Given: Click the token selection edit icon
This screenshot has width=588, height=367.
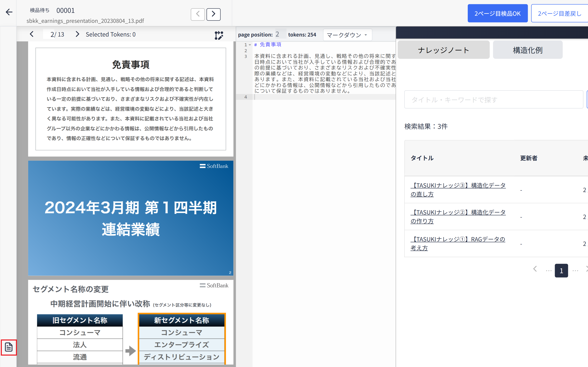Looking at the screenshot, I should 219,35.
